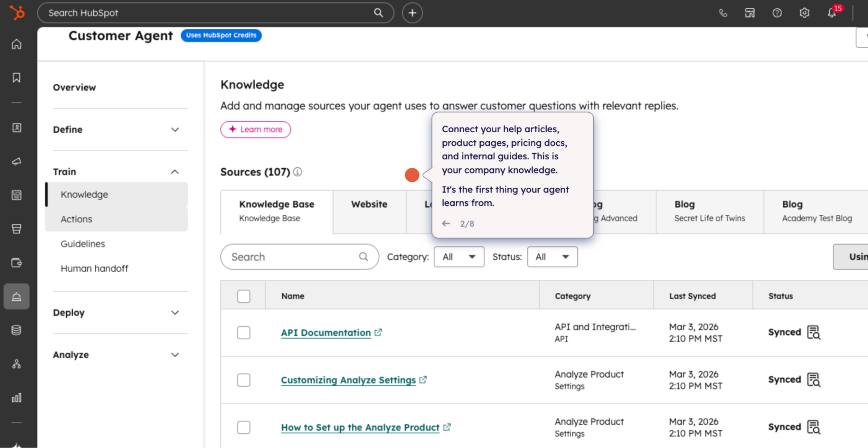This screenshot has width=868, height=448.
Task: Check the Customizing Analyze Settings checkbox
Action: click(x=244, y=380)
